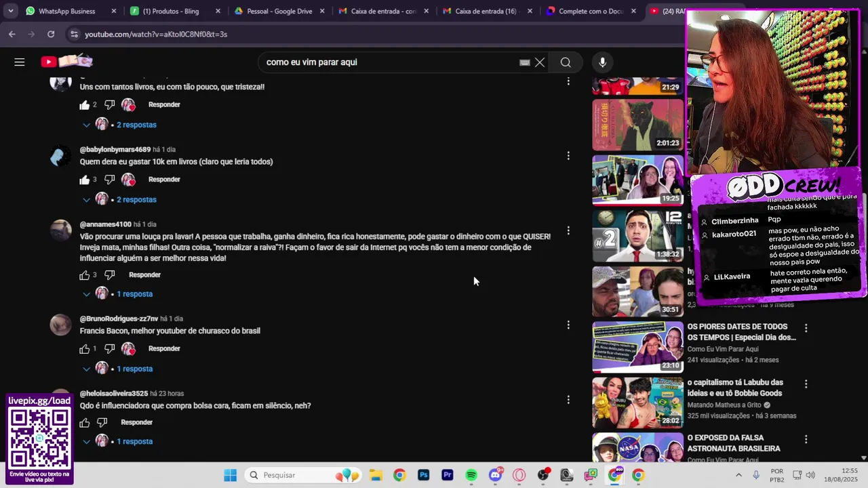Open the system tray microphone icon
The image size is (868, 488).
tap(756, 475)
